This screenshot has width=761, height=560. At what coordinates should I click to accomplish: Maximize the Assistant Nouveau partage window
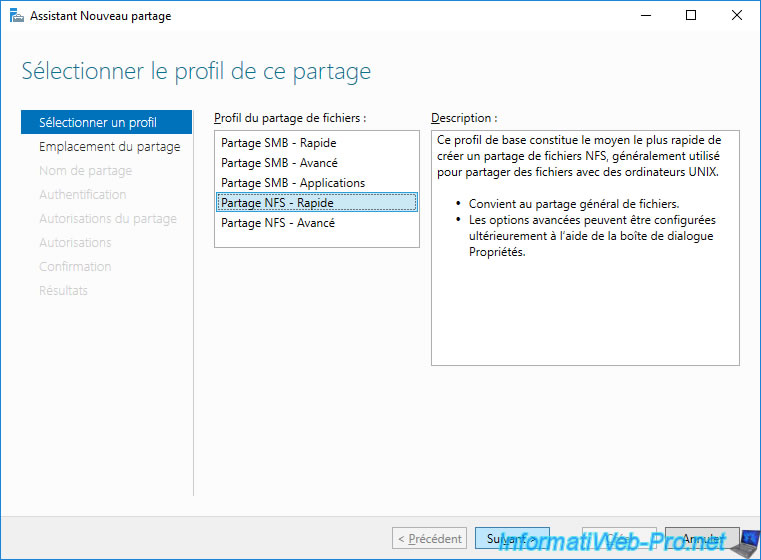click(691, 16)
